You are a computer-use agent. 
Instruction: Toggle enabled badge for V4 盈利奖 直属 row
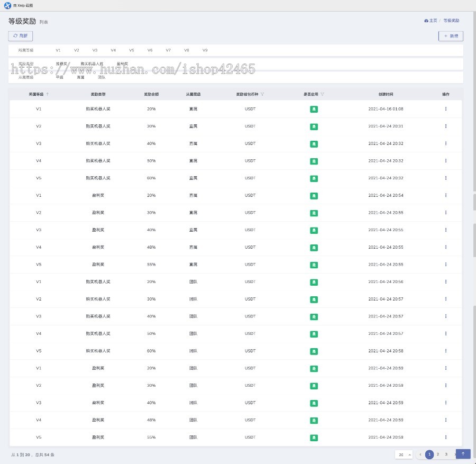[x=314, y=248]
